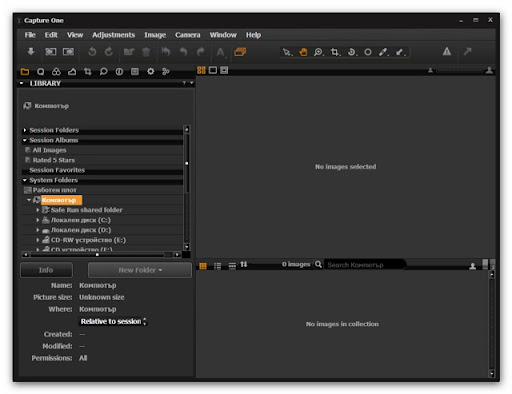Screen dimensions: 512x394
Task: Click the Import images down-arrow icon
Action: 31,51
